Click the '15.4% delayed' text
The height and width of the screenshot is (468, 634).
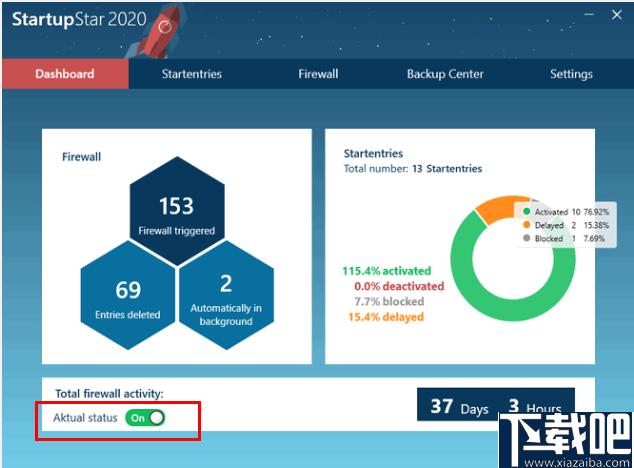tap(386, 317)
